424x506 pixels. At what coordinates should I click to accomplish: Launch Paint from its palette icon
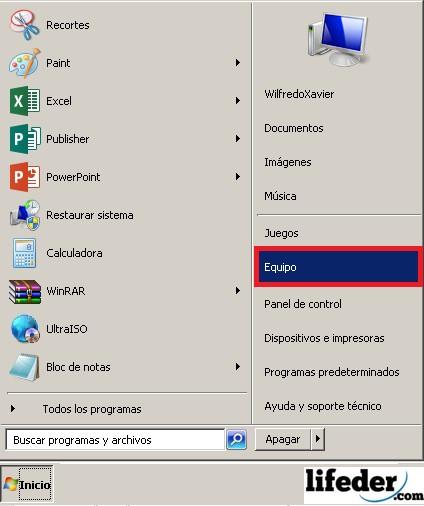tap(24, 63)
